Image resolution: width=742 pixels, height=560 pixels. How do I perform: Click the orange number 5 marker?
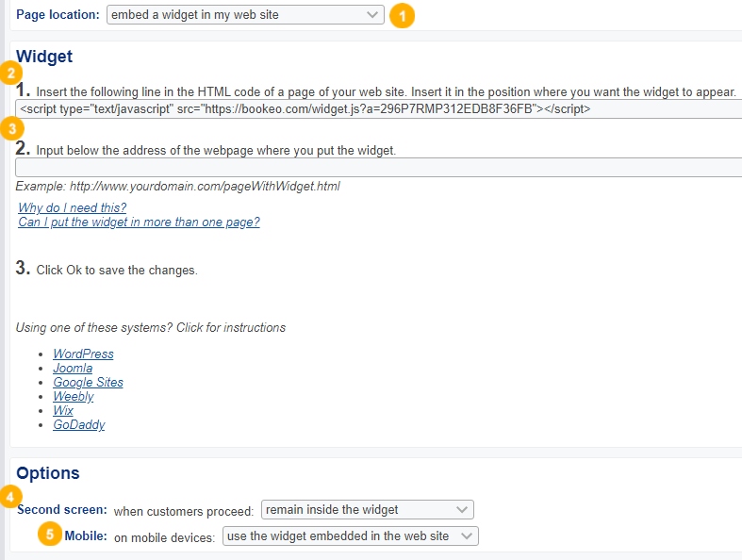click(x=51, y=535)
